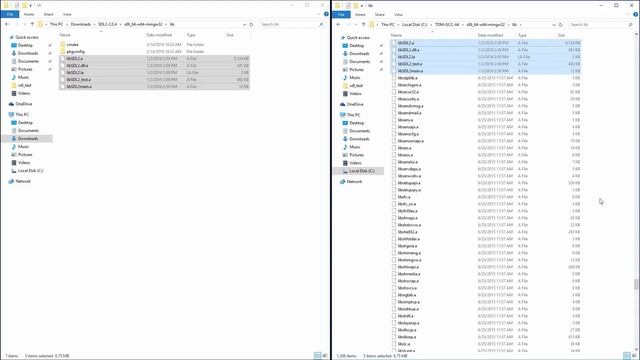Click This PC breadcrumb in SDL2 Downloads window

[56, 24]
